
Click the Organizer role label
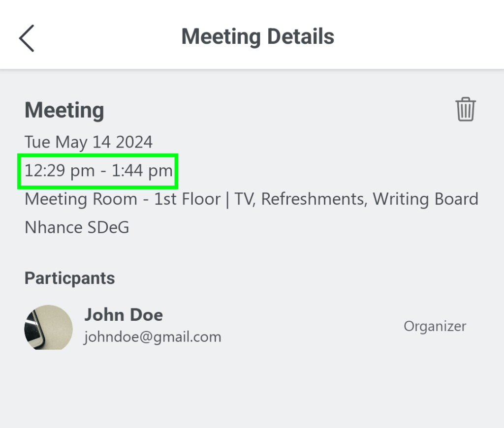(435, 326)
